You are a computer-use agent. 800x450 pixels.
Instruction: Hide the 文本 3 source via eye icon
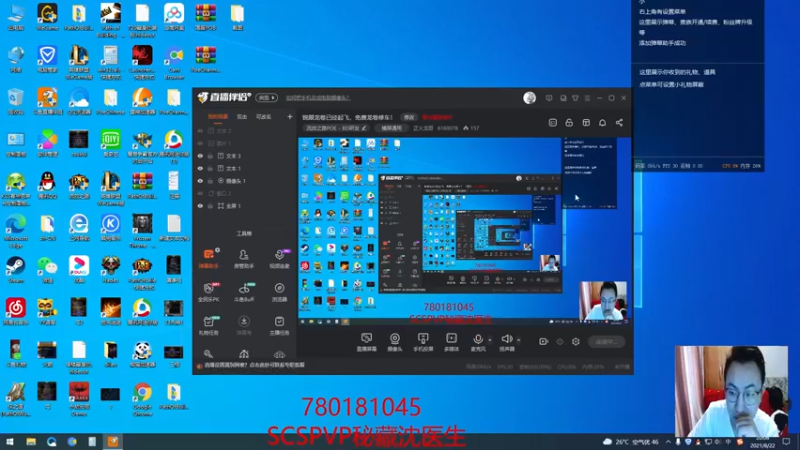coord(200,156)
